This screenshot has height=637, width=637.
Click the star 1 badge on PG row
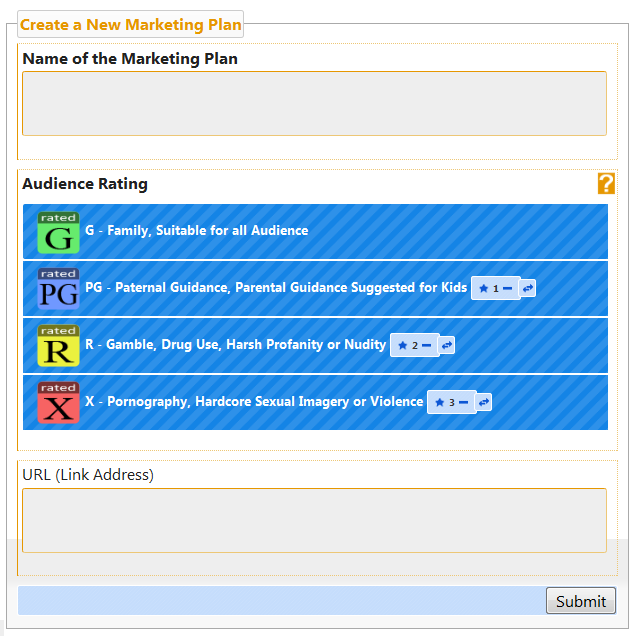[496, 288]
